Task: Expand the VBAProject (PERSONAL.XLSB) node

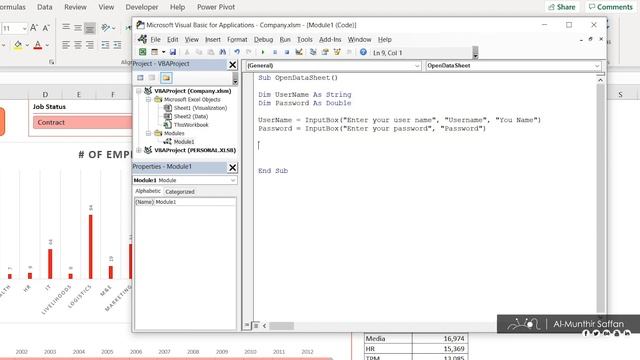Action: (x=139, y=150)
